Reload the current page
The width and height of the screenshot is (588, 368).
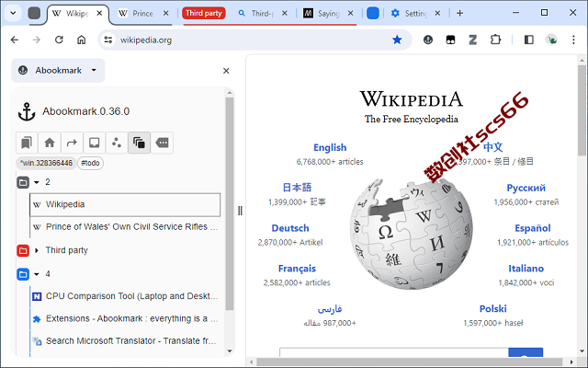[59, 40]
